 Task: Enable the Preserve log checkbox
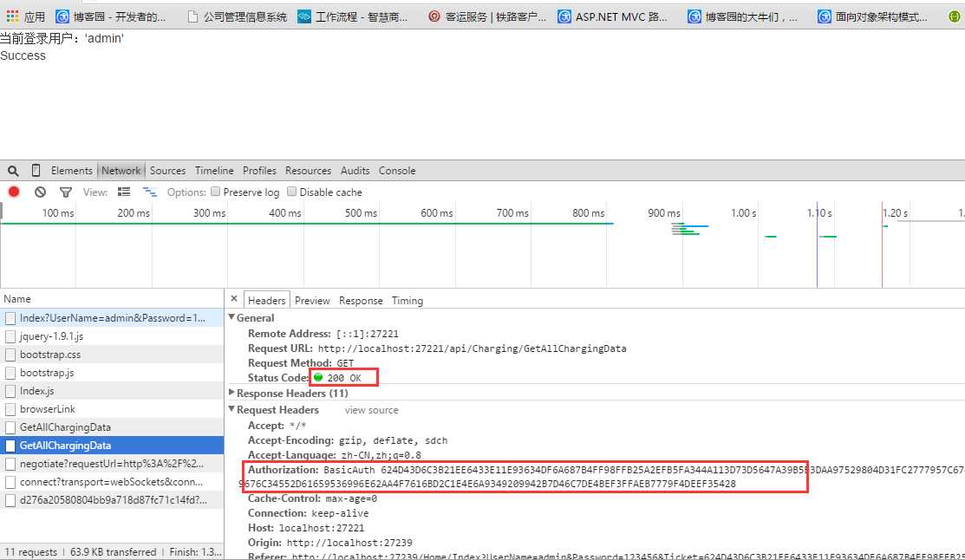(215, 192)
